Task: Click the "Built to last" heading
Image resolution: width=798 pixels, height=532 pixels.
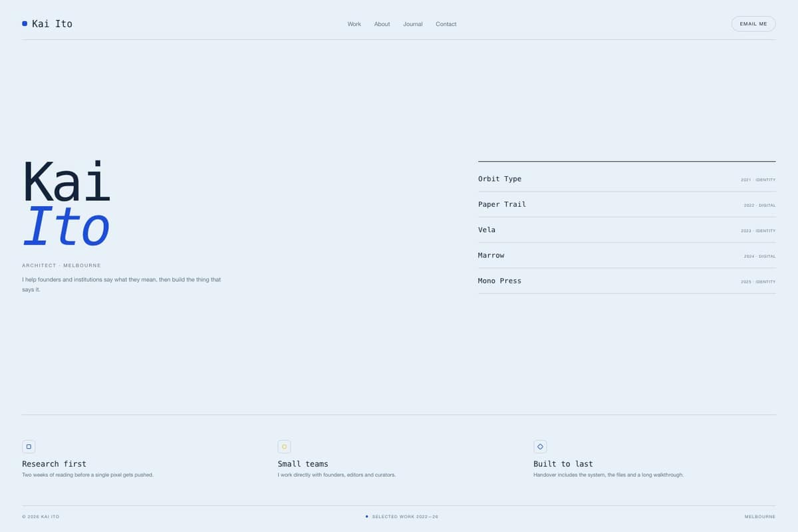Action: point(563,464)
